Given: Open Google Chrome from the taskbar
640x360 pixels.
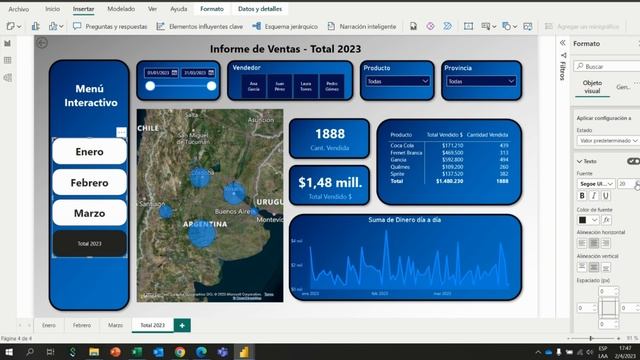Looking at the screenshot, I should tap(180, 352).
